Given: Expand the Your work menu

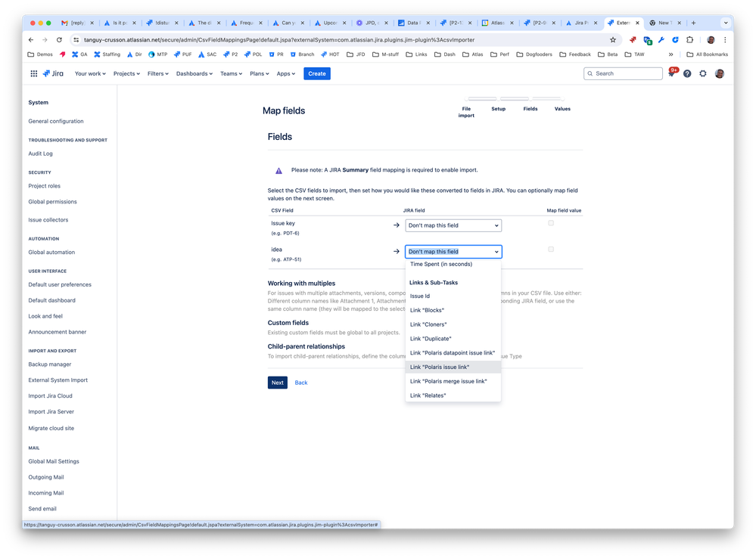Looking at the screenshot, I should (90, 74).
